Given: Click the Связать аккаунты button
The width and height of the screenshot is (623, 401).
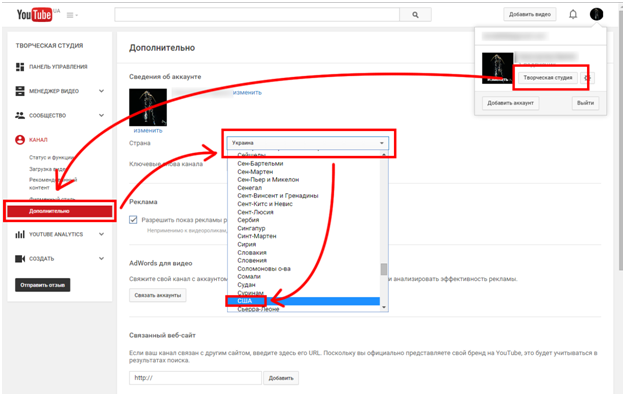Looking at the screenshot, I should coord(157,295).
